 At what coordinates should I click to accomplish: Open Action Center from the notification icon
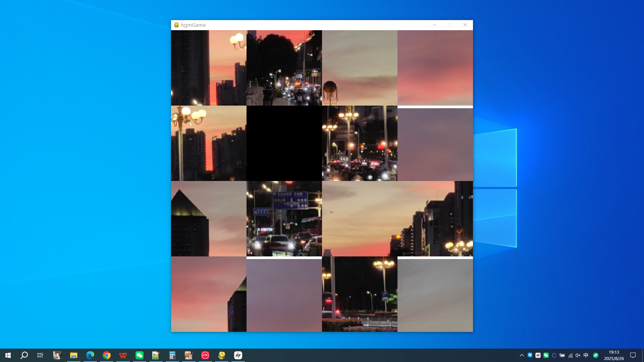tap(634, 355)
